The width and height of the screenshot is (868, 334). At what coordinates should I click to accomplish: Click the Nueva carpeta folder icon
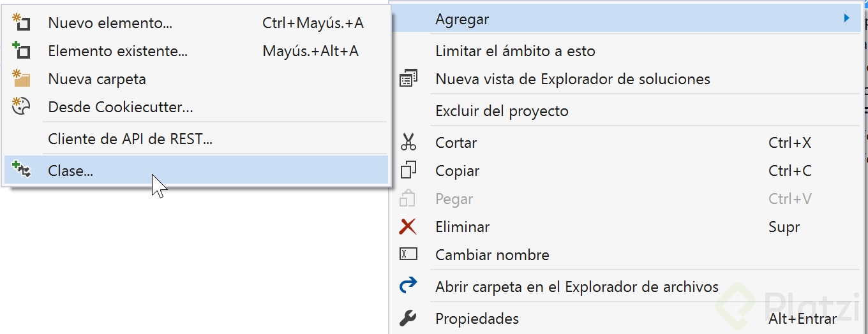22,79
